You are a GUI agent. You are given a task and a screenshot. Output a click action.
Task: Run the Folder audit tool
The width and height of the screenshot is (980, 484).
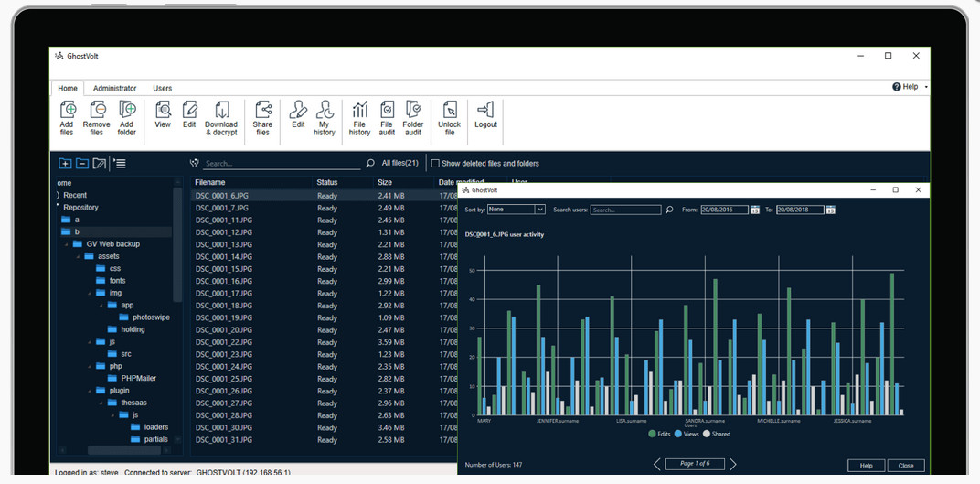click(413, 111)
